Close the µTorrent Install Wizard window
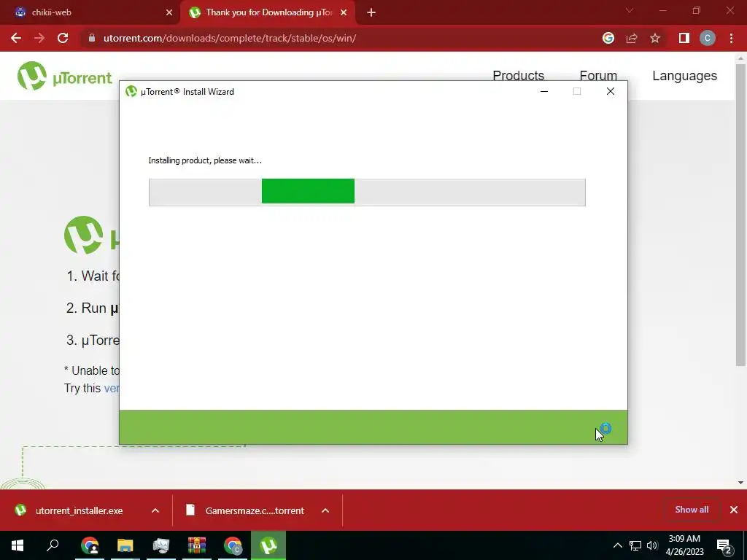 click(611, 91)
